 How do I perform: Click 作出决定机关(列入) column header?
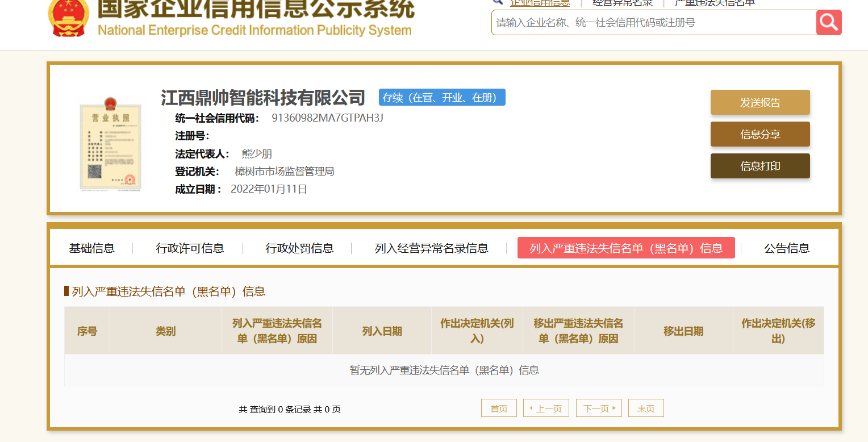pos(477,331)
